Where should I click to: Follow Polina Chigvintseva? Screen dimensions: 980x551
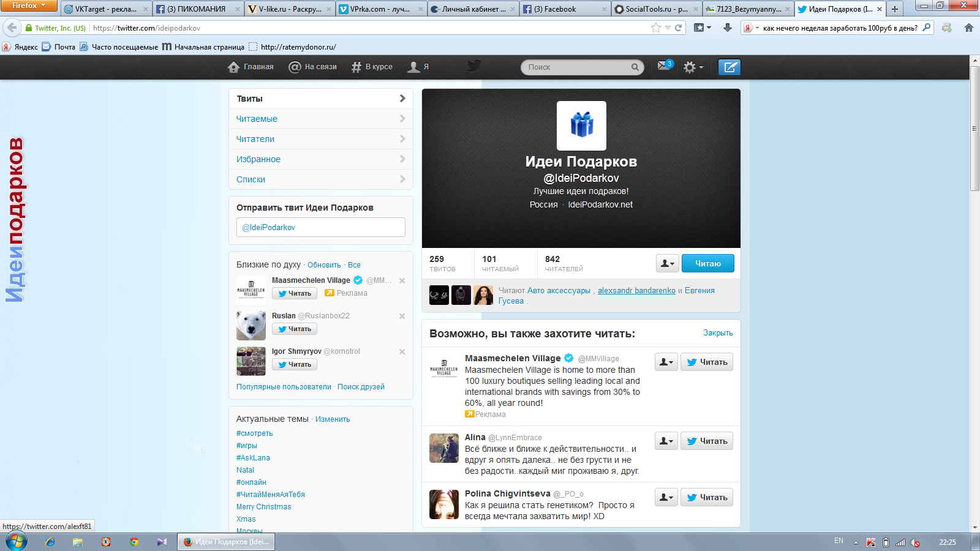[x=707, y=497]
